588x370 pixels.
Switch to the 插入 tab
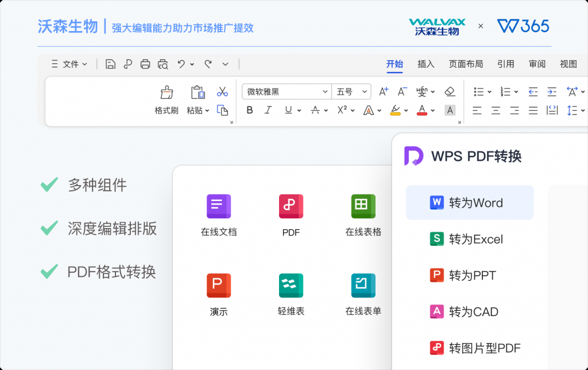(426, 64)
